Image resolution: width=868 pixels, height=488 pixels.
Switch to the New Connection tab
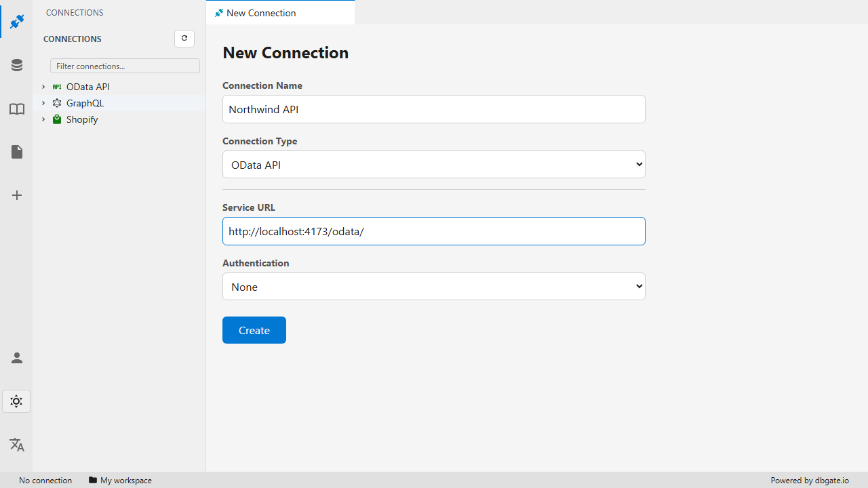[x=280, y=12]
